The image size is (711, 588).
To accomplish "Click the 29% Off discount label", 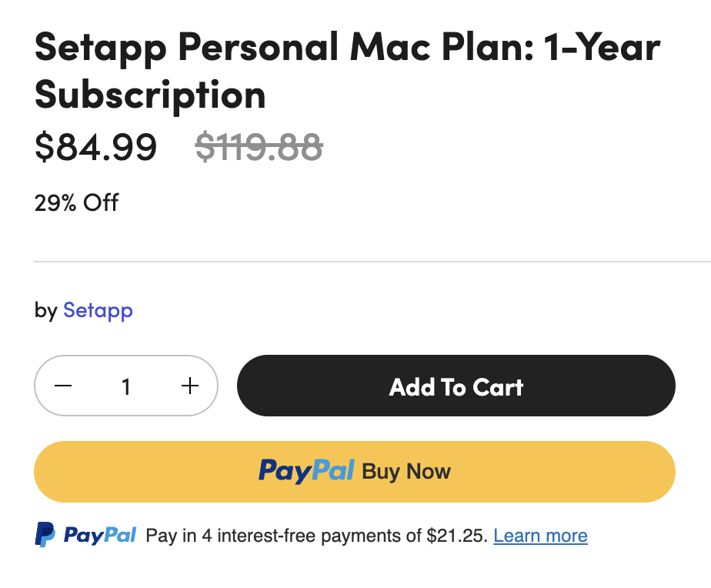I will click(77, 203).
